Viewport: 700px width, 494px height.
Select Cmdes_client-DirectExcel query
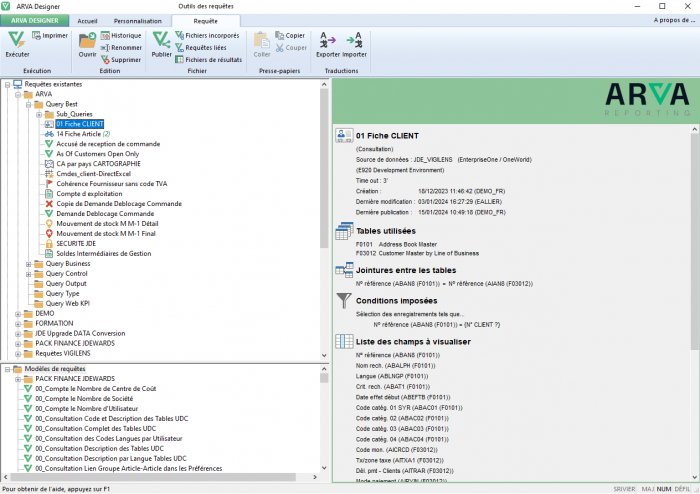point(93,174)
